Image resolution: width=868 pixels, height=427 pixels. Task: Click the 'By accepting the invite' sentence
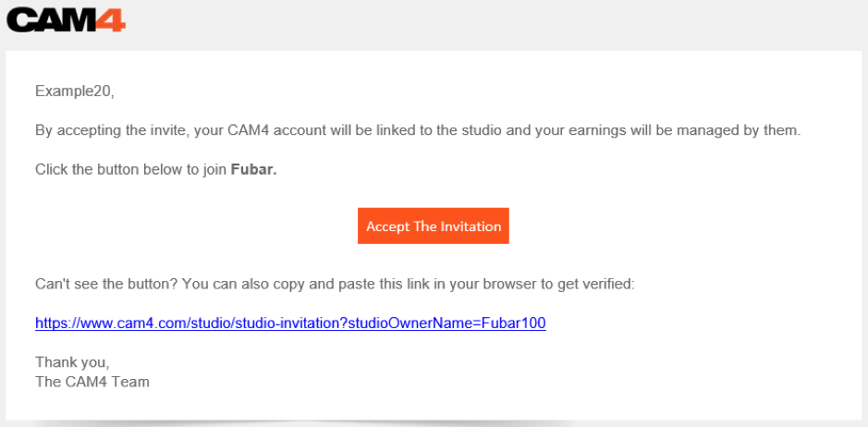tap(110, 130)
